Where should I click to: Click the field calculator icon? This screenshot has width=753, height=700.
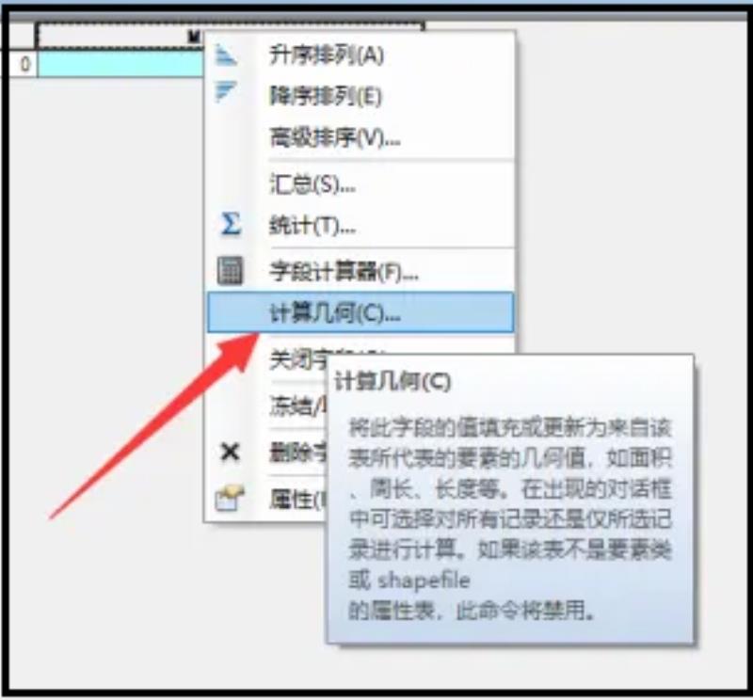coord(230,271)
